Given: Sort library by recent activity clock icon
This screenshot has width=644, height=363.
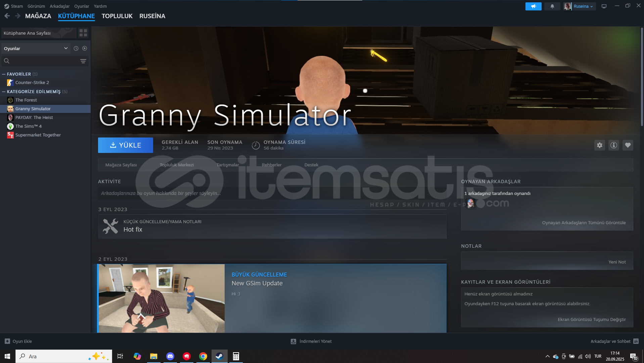Looking at the screenshot, I should [x=76, y=48].
